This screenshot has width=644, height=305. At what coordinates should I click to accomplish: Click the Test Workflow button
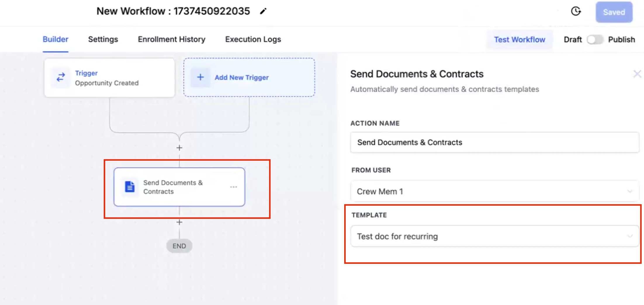pos(519,39)
